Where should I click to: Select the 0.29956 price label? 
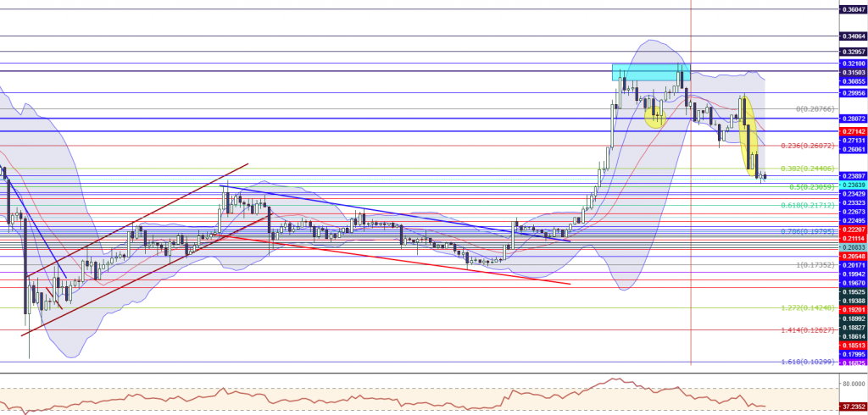(x=854, y=93)
